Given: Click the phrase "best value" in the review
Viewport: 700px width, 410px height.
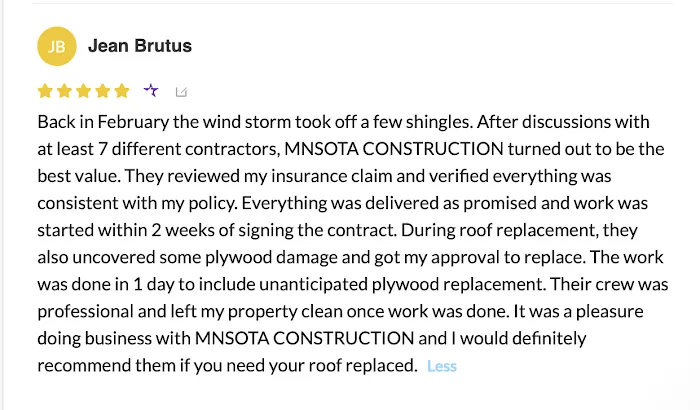Looking at the screenshot, I should 76,178.
